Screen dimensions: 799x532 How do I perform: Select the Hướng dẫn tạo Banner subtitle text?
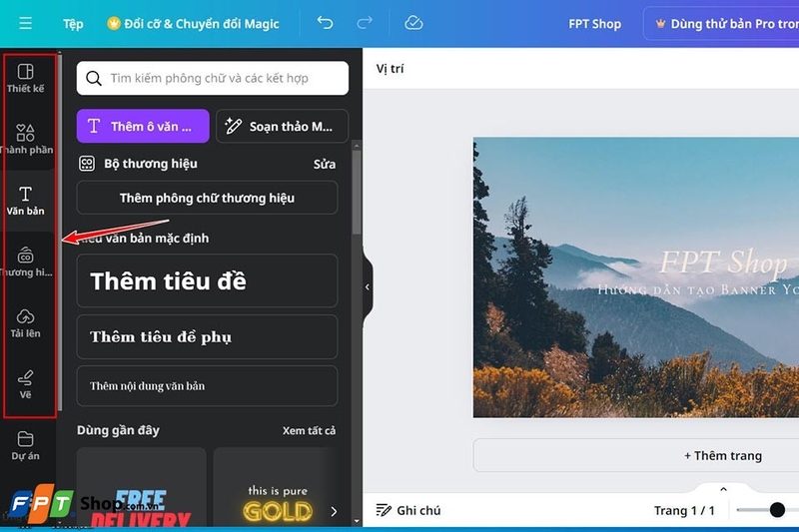(698, 289)
